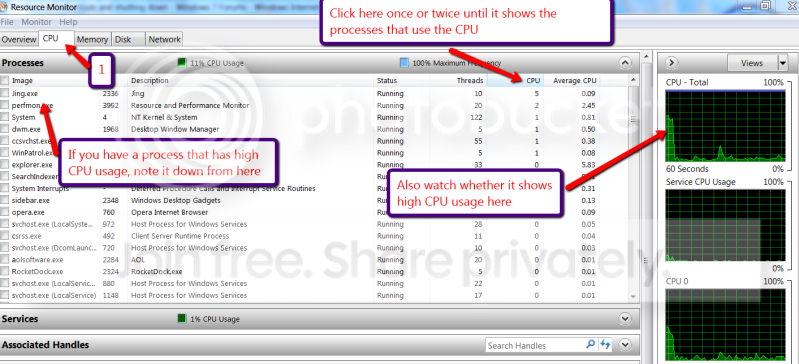The image size is (799, 364).
Task: Click the CPU - Total graph
Action: coord(725,126)
